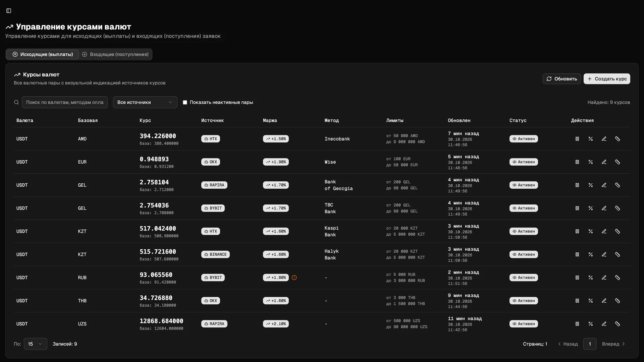Edit the Bank of Georgia GEL rate
644x362 pixels.
coord(604,185)
